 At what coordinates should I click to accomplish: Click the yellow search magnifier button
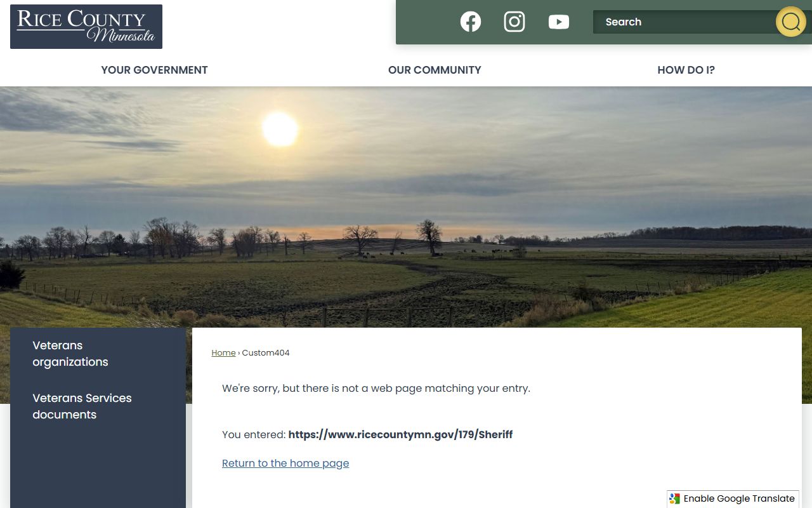tap(790, 22)
